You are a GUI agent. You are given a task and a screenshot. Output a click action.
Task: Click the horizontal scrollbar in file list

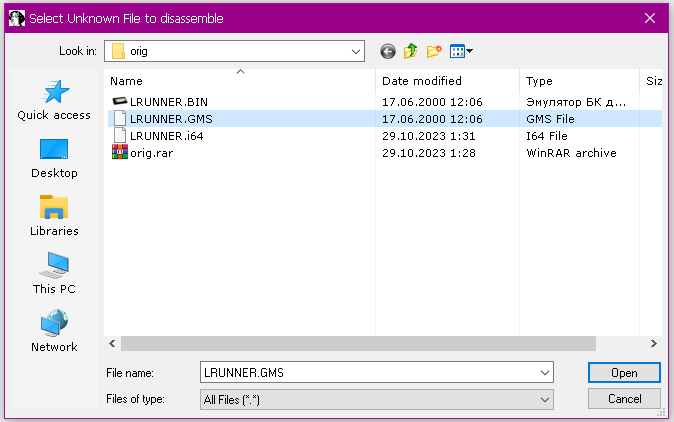360,343
